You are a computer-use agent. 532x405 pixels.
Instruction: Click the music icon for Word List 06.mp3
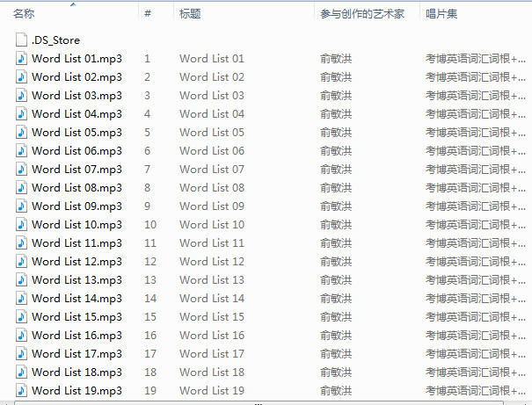point(21,150)
